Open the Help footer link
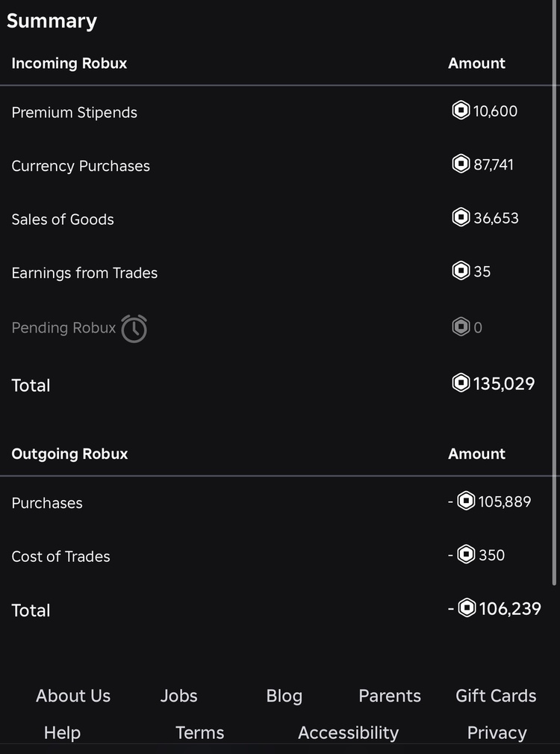Image resolution: width=560 pixels, height=754 pixels. coord(62,733)
